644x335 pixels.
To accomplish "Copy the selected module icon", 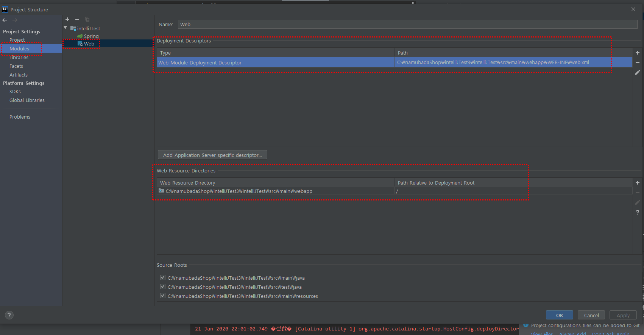I will coord(87,19).
